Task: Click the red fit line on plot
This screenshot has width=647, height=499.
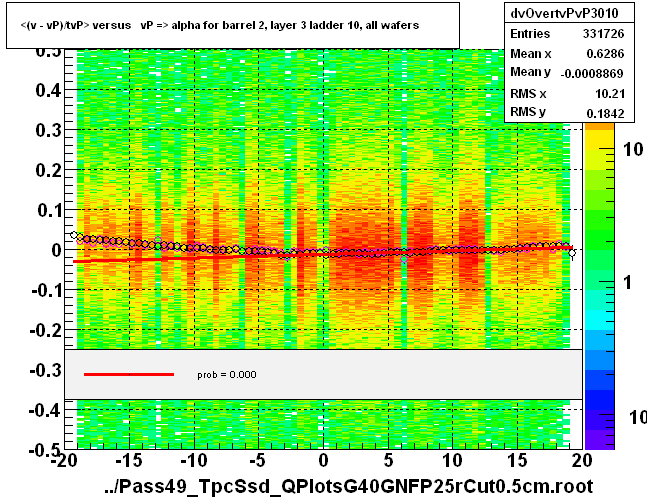Action: click(x=322, y=255)
